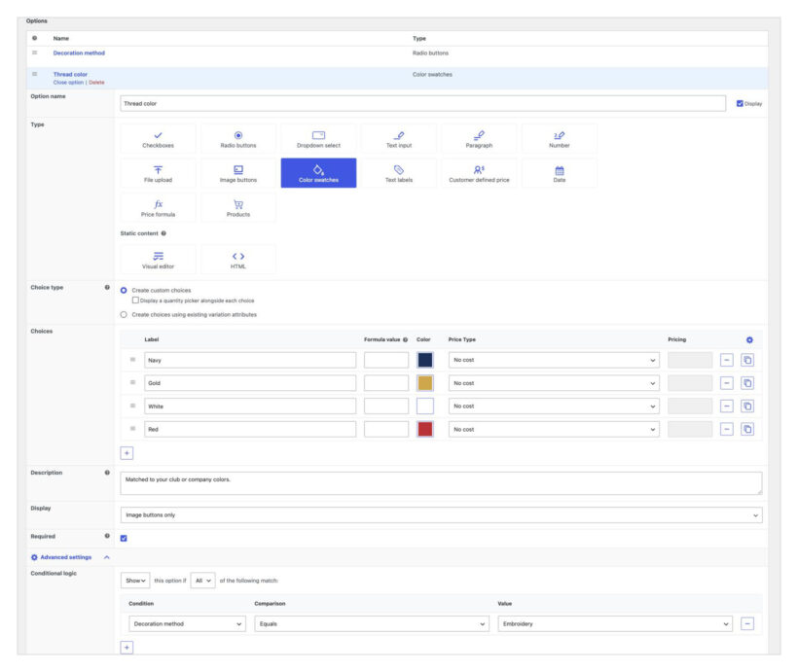The image size is (798, 672).
Task: Remove the Navy choice row
Action: point(727,360)
